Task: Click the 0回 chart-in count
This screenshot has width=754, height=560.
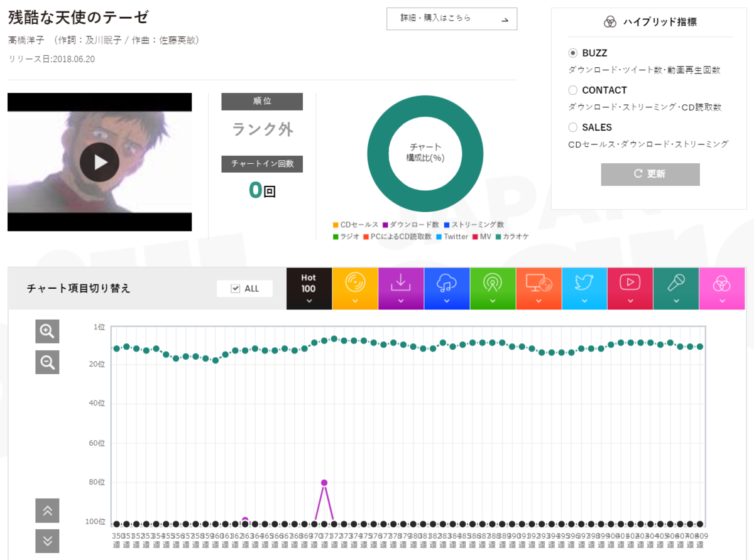Action: coord(262,190)
